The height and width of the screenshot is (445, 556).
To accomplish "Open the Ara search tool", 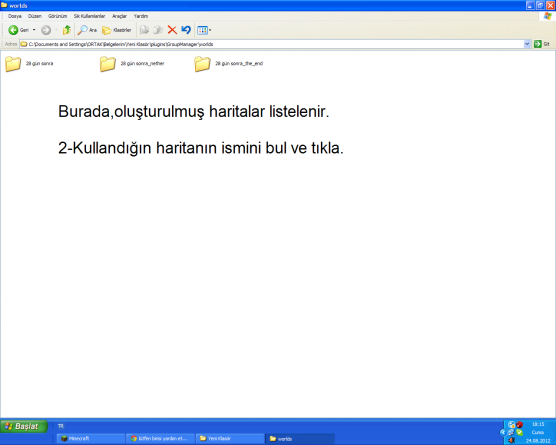I will coord(87,30).
